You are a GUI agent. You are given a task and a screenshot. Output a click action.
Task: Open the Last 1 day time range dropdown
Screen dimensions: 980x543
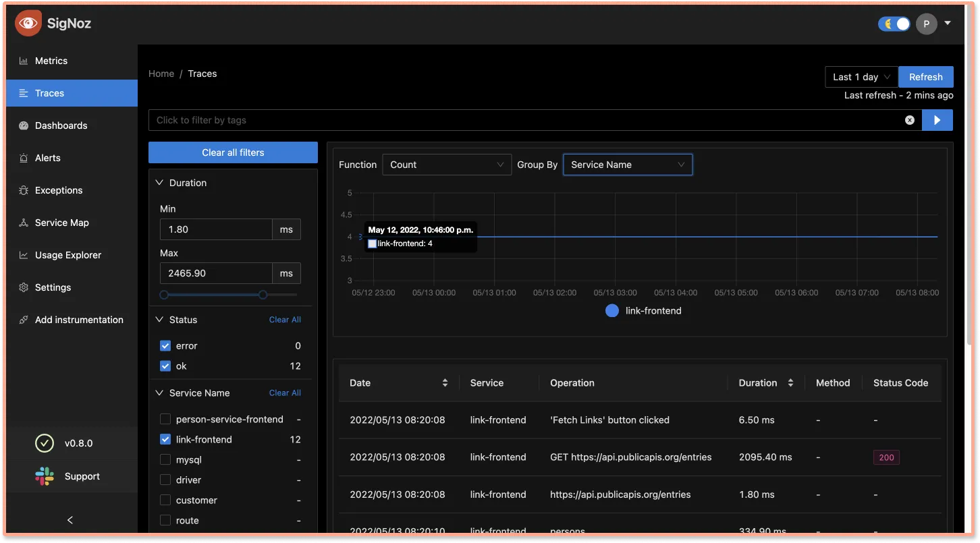862,77
